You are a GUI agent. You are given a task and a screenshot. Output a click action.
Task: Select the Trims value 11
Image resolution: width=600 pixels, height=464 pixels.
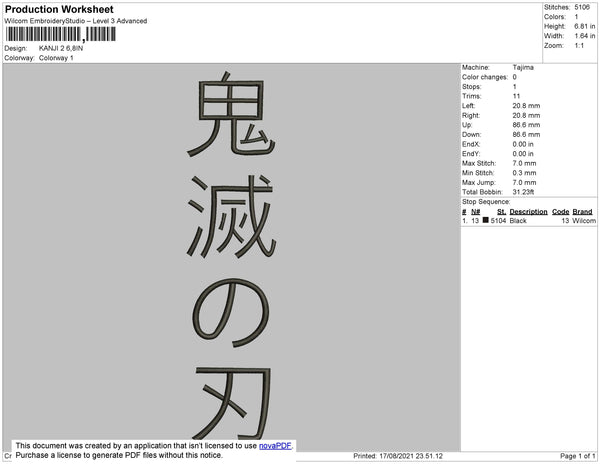pyautogui.click(x=516, y=96)
